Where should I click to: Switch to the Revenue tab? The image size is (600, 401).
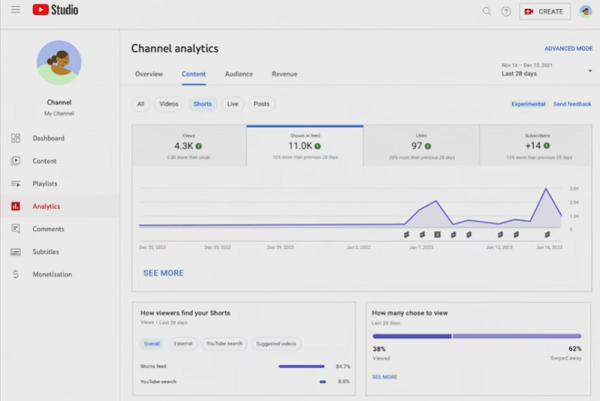pyautogui.click(x=284, y=74)
